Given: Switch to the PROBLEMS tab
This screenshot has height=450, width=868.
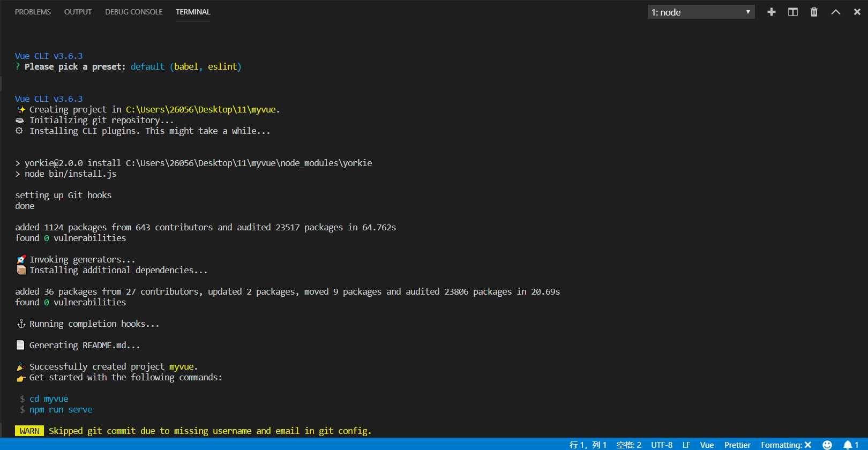Looking at the screenshot, I should 33,12.
